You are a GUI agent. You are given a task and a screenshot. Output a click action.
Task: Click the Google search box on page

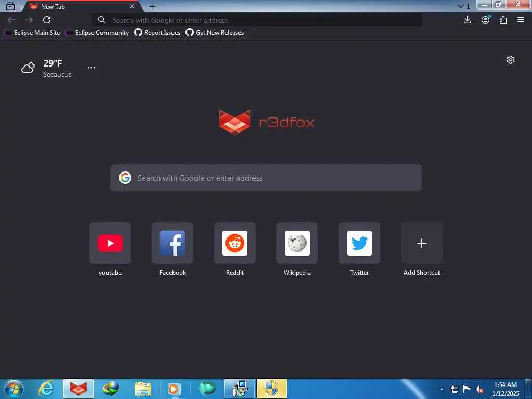(x=266, y=178)
